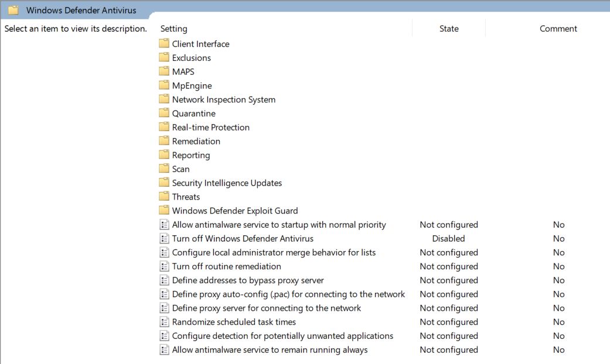610x364 pixels.
Task: Click the Security Intelligence Updates folder icon
Action: point(164,182)
